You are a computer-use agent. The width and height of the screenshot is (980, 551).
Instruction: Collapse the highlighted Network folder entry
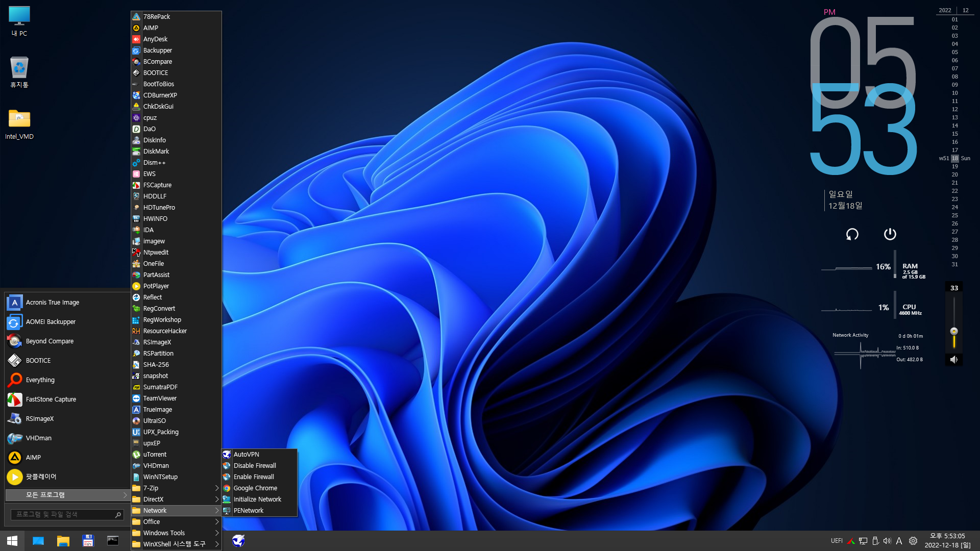point(176,511)
